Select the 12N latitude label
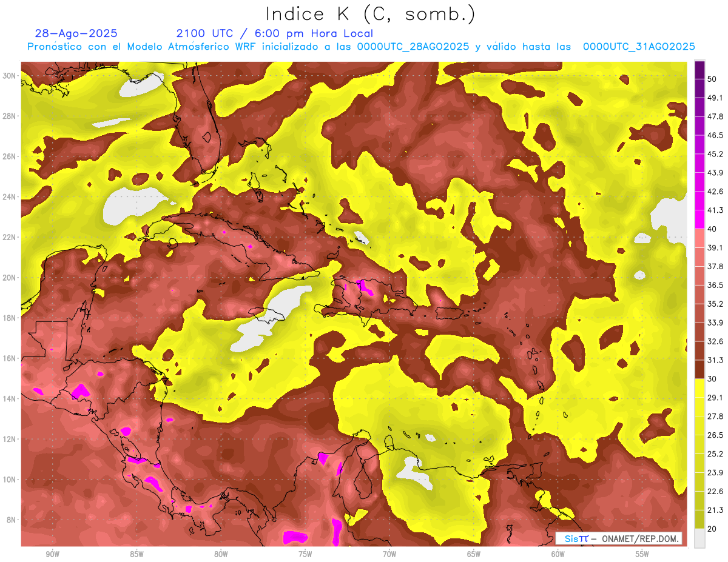 [9, 439]
